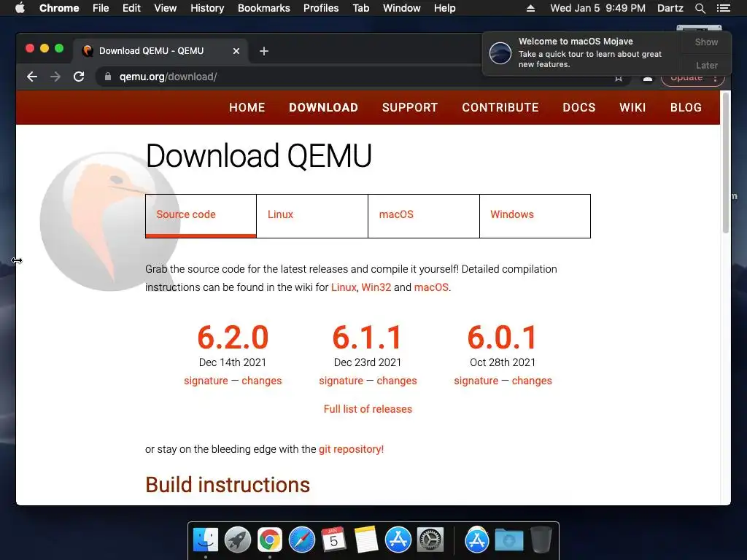Screen dimensions: 747x560
Task: Click the page vertical scrollbar
Action: point(726,163)
